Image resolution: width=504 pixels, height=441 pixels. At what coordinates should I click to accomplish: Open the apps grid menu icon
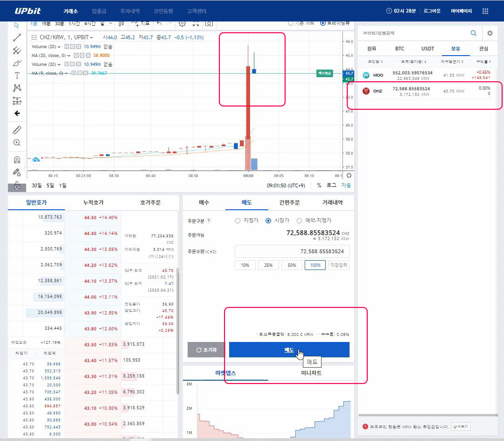click(x=485, y=11)
